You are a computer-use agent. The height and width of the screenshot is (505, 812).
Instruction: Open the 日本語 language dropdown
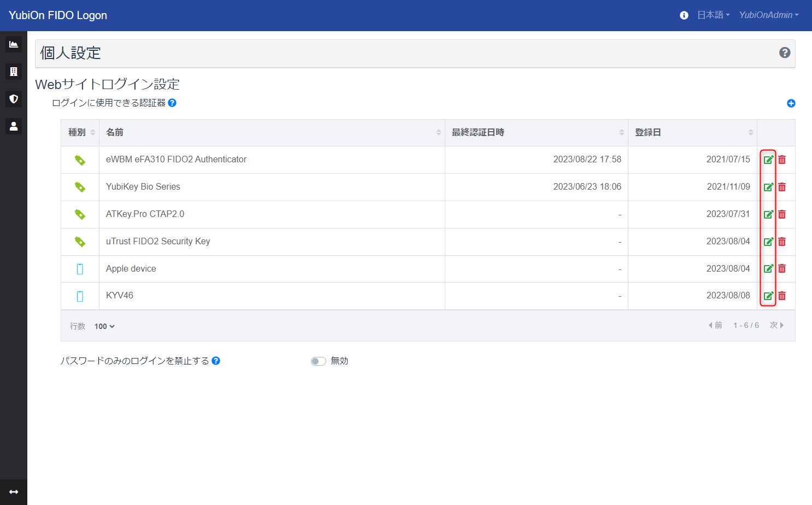click(x=713, y=15)
